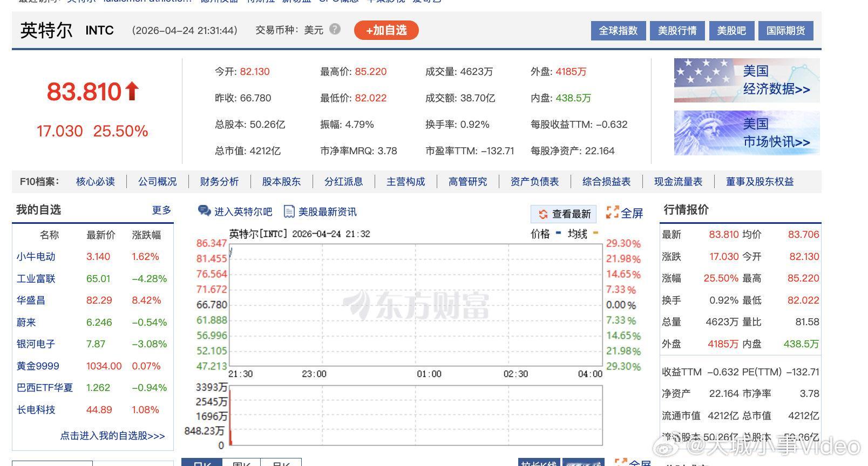868x466 pixels.
Task: Click the chat bubble icon for 进入英特尔吧
Action: (204, 211)
